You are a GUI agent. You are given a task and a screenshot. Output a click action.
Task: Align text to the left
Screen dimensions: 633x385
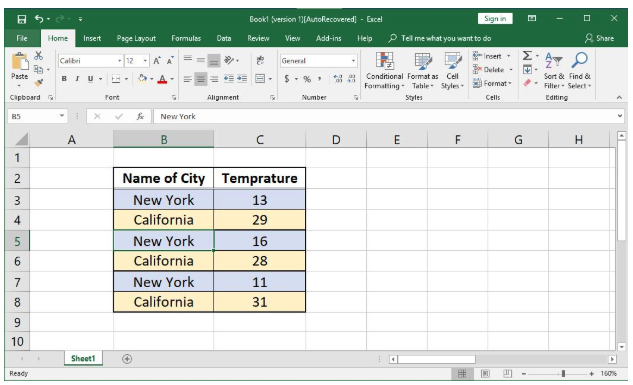point(188,79)
